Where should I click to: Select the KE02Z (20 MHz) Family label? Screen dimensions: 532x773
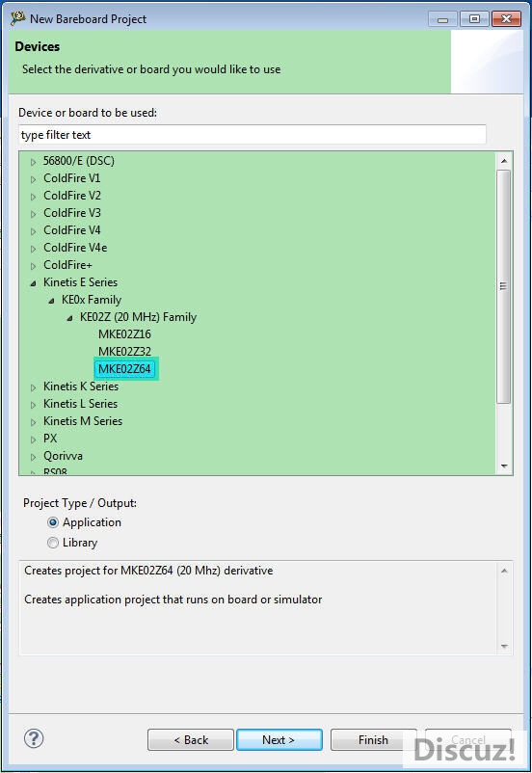138,317
